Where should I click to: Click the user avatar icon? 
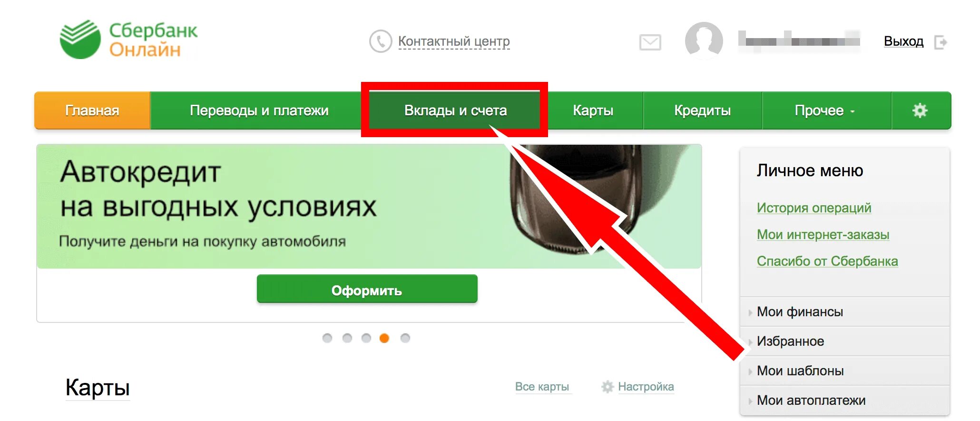[704, 40]
